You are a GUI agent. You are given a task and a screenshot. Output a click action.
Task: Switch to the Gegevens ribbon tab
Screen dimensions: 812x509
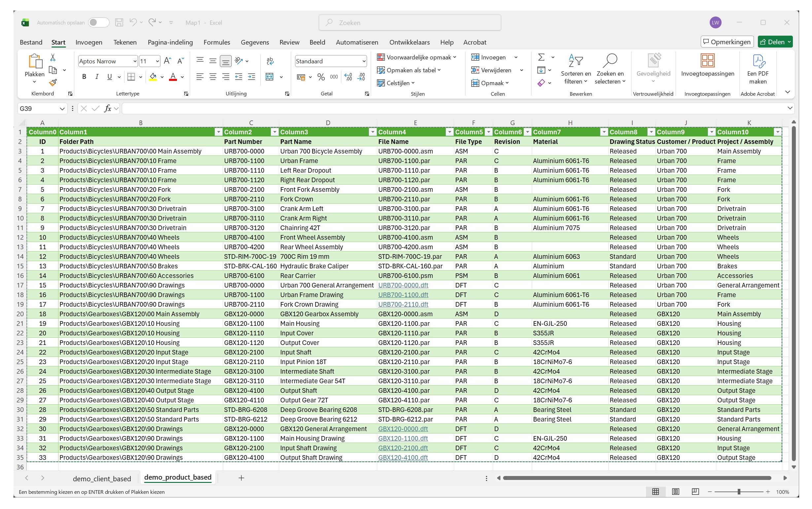(x=255, y=42)
